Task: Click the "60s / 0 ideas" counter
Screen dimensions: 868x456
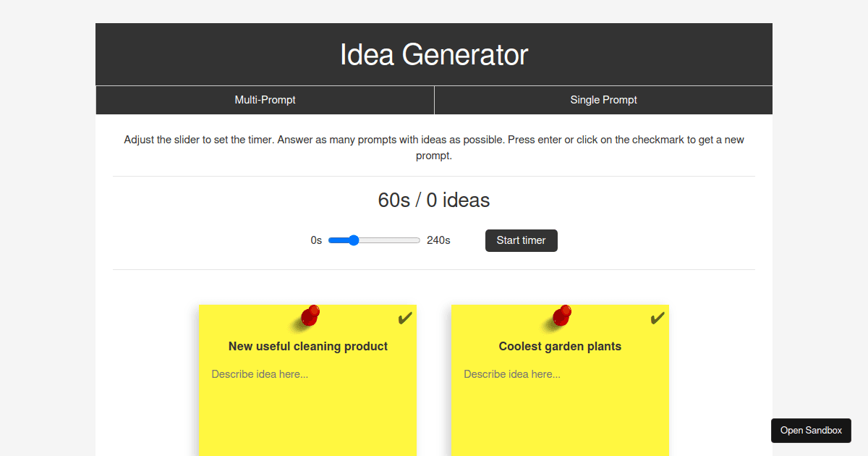Action: 434,200
